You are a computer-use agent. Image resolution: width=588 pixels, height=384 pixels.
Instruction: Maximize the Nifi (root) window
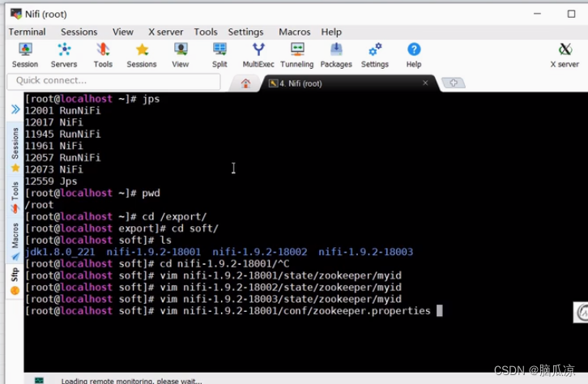coord(571,14)
